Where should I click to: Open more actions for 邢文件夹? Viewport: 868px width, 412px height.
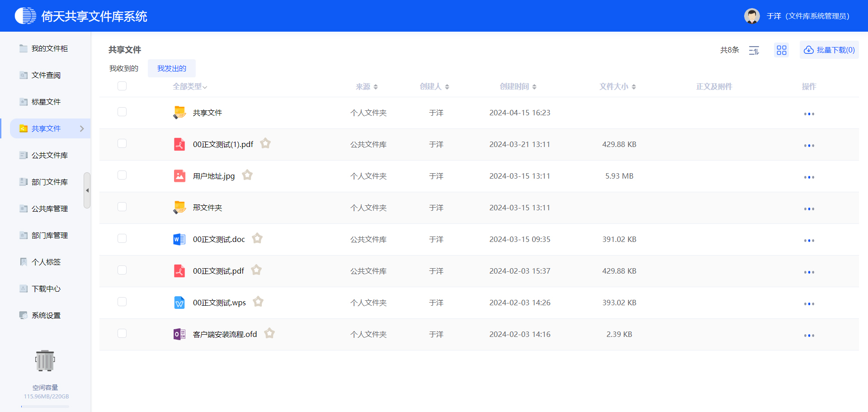click(809, 209)
